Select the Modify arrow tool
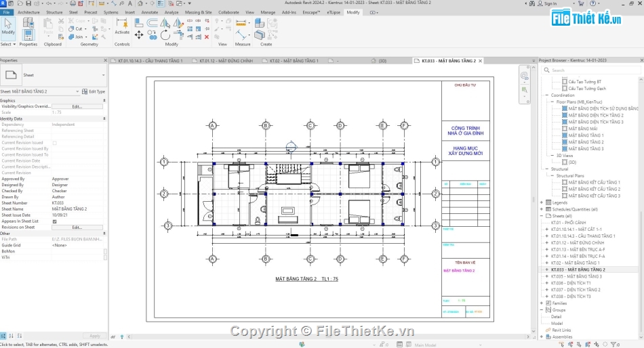Viewport: 644px width, 348px height. (x=8, y=27)
